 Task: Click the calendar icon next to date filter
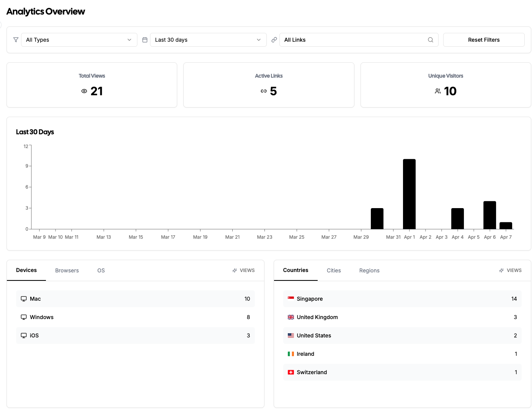point(145,40)
